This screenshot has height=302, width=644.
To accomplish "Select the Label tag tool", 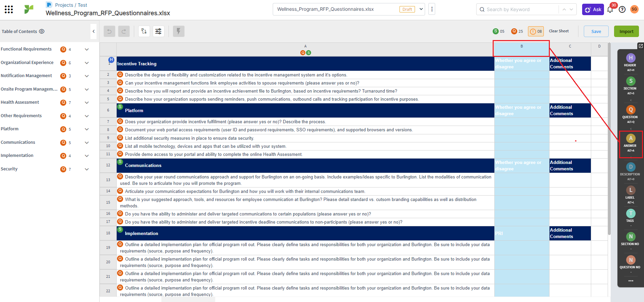I will (631, 195).
